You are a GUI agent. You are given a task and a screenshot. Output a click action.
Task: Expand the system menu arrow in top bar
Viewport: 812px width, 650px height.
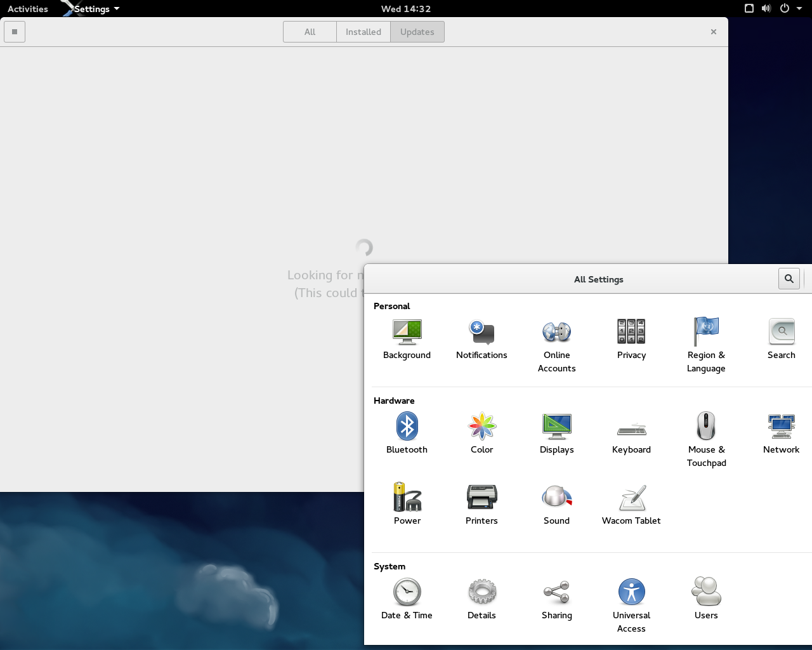coord(799,9)
